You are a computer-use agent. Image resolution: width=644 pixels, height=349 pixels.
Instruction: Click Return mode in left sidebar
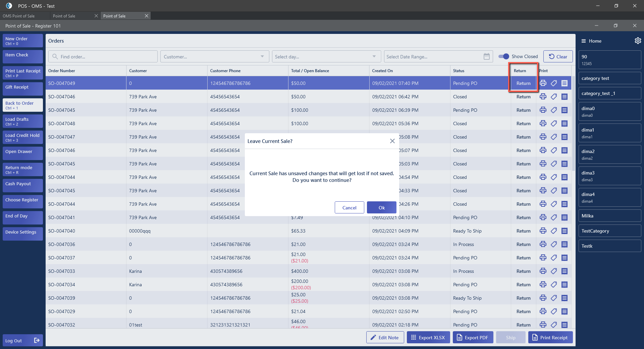tap(22, 169)
